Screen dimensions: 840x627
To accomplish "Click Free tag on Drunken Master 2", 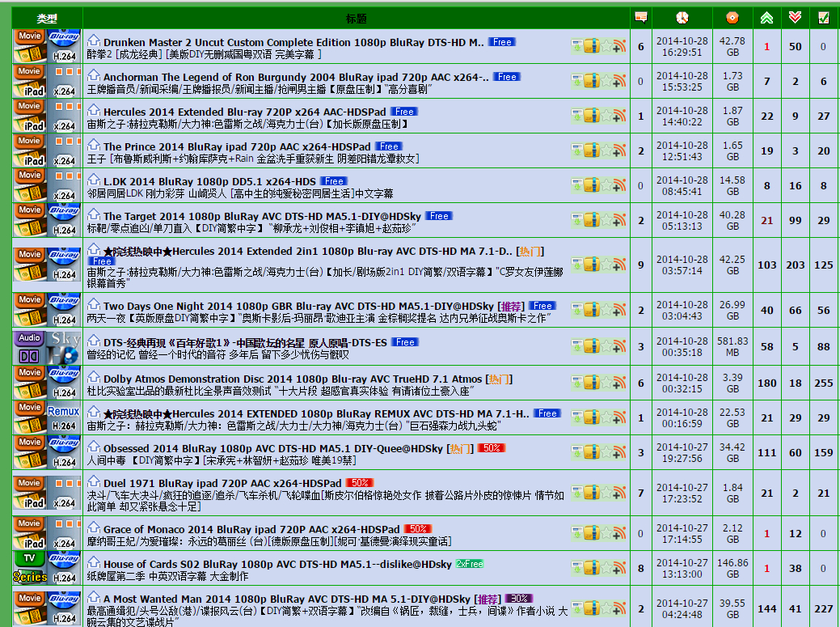I will 502,42.
